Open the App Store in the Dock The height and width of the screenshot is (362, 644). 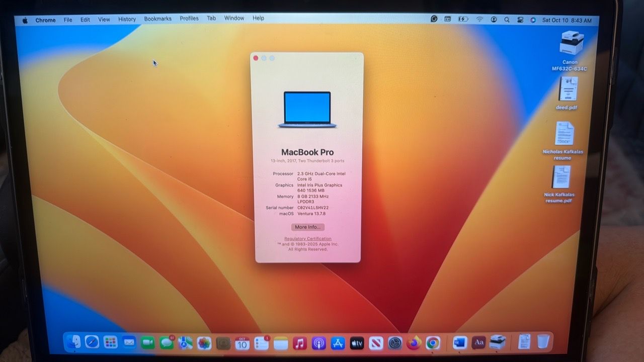pyautogui.click(x=338, y=343)
